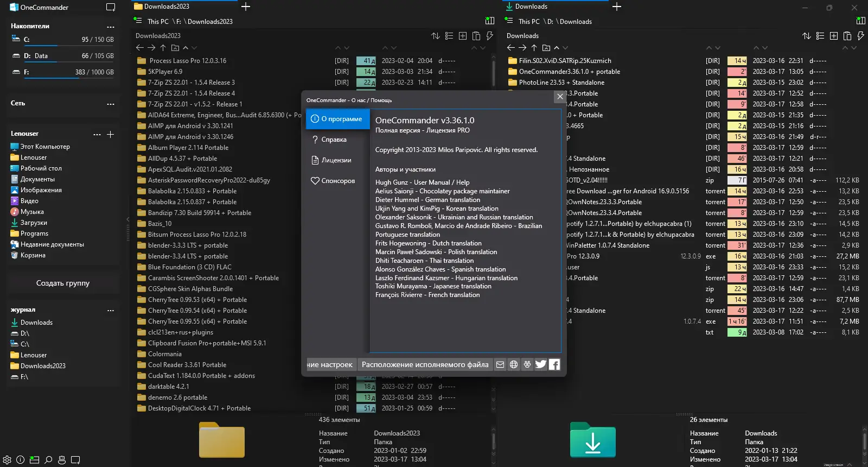
Task: Add a new tab in the left pane
Action: pos(246,7)
